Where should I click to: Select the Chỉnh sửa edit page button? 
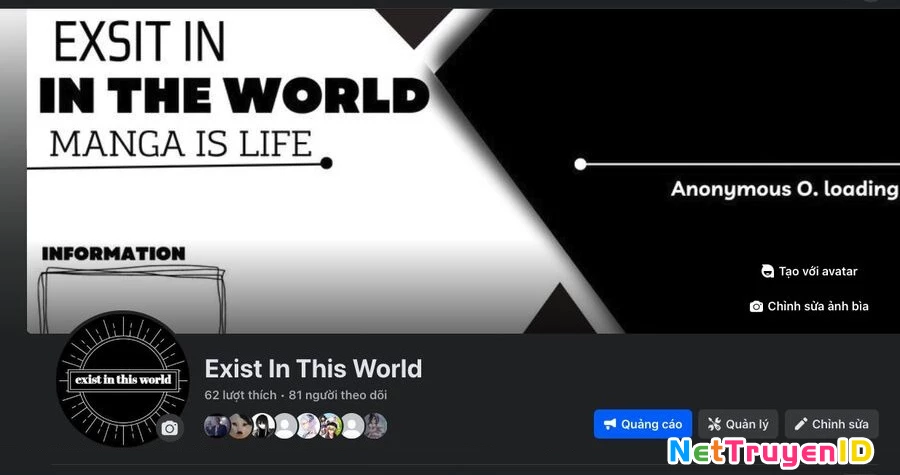(831, 424)
